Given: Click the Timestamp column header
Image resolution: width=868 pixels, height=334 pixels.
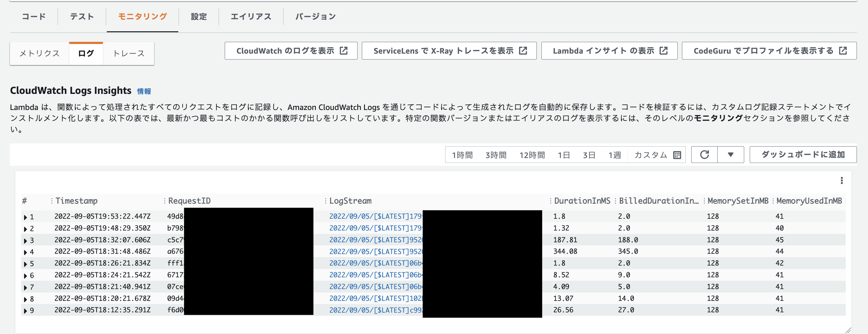Looking at the screenshot, I should (76, 201).
